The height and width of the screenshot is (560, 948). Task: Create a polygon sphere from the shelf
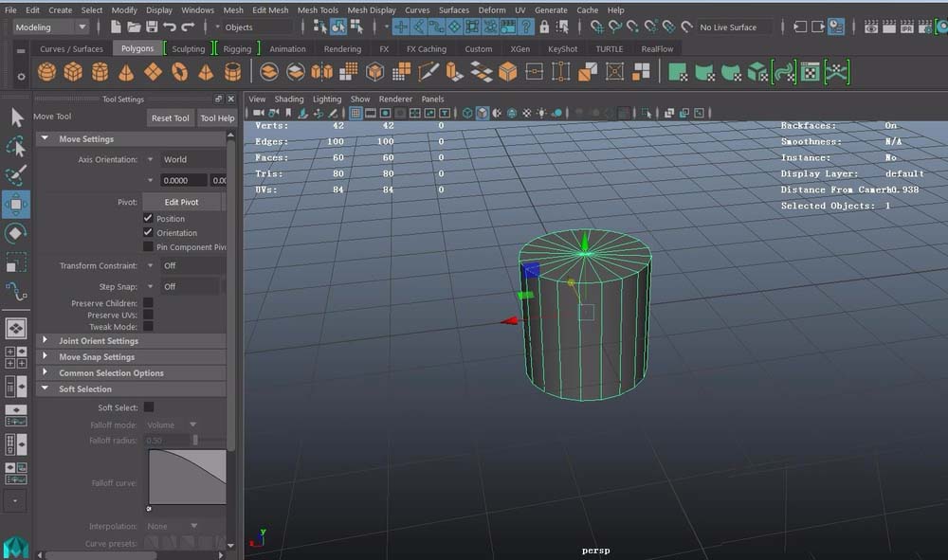pos(46,71)
